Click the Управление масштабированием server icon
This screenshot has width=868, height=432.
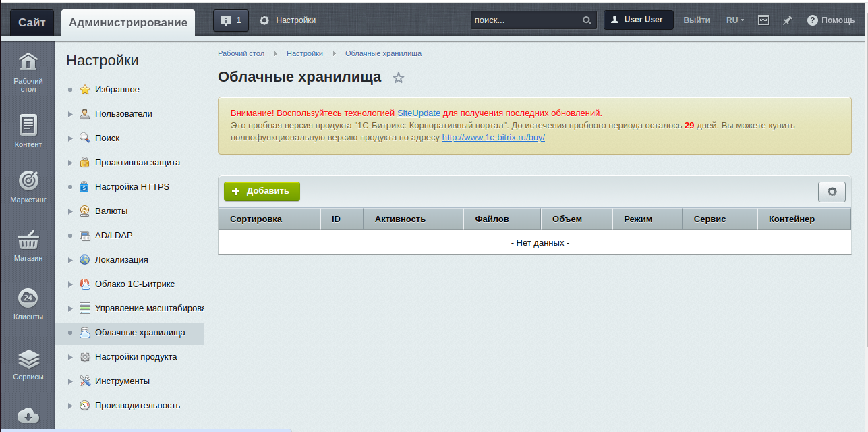point(84,308)
